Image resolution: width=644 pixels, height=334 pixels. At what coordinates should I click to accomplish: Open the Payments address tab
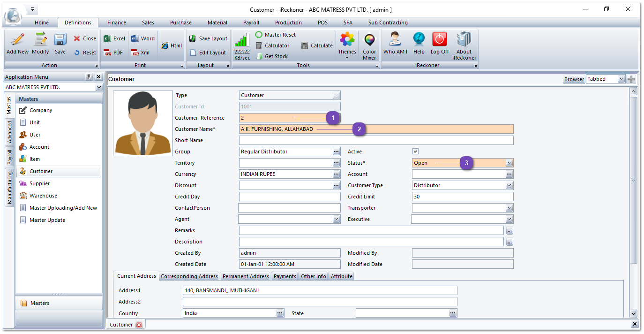[285, 276]
